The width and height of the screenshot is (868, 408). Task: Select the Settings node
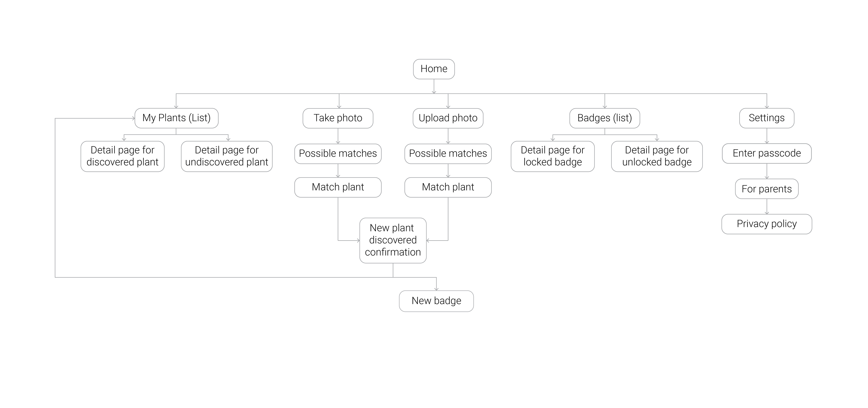point(767,118)
